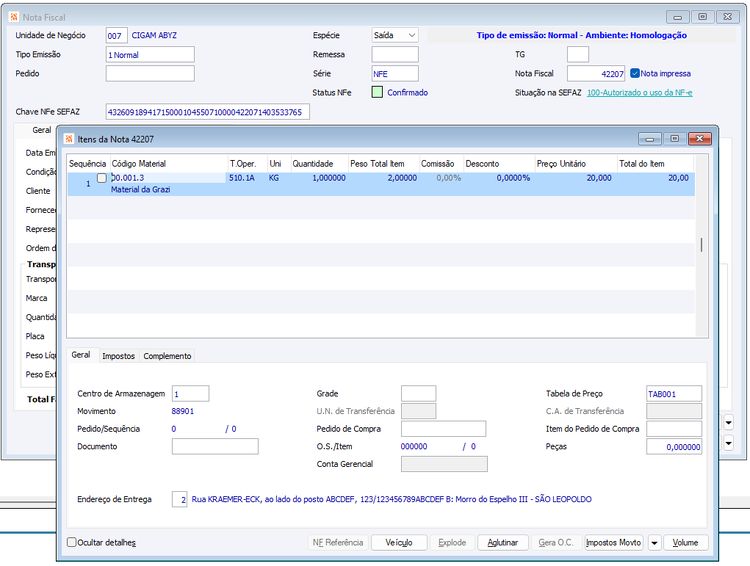Viewport: 750px width, 566px height.
Task: Maximize the Itens da Nota window
Action: click(x=674, y=139)
